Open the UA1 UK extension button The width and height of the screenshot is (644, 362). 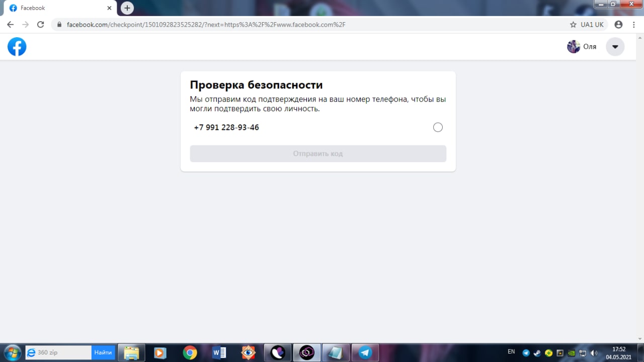coord(592,24)
